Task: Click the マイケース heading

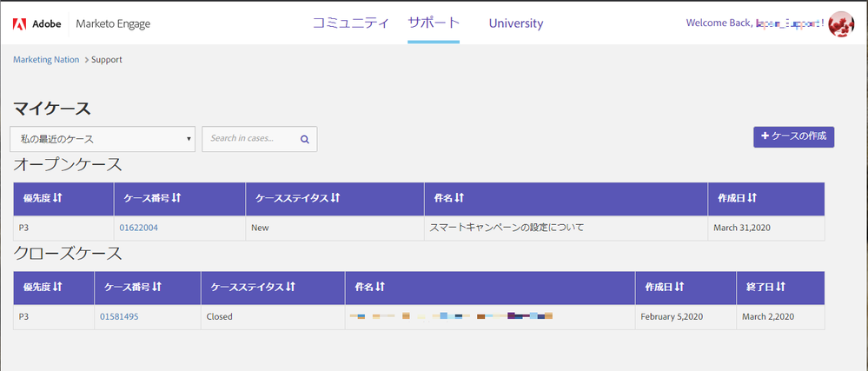Action: click(51, 109)
